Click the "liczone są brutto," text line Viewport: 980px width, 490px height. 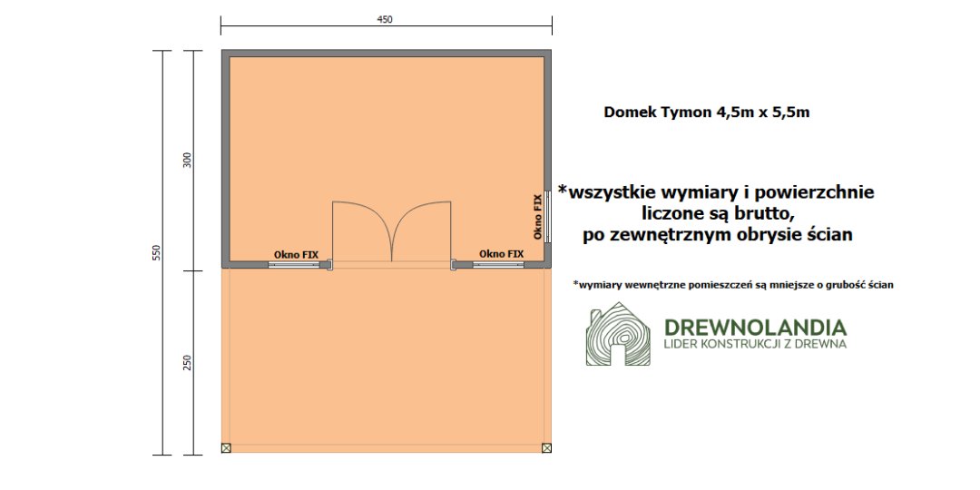click(x=718, y=214)
